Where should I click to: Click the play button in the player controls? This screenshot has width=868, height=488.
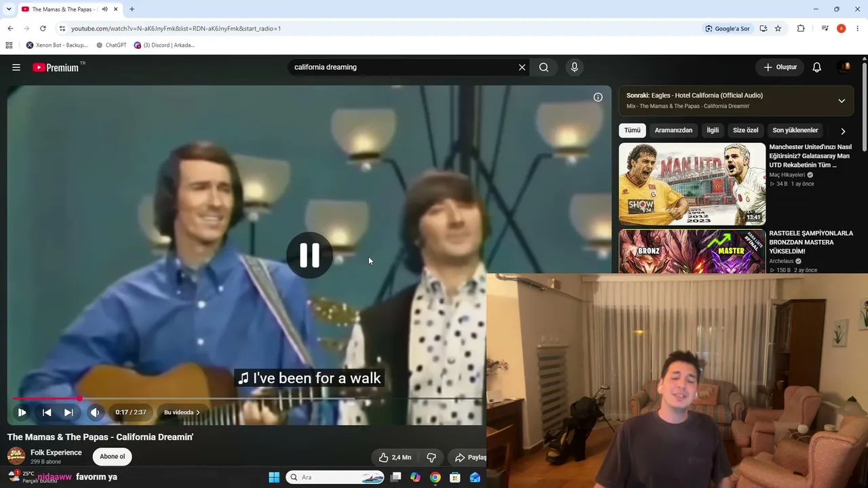point(22,412)
